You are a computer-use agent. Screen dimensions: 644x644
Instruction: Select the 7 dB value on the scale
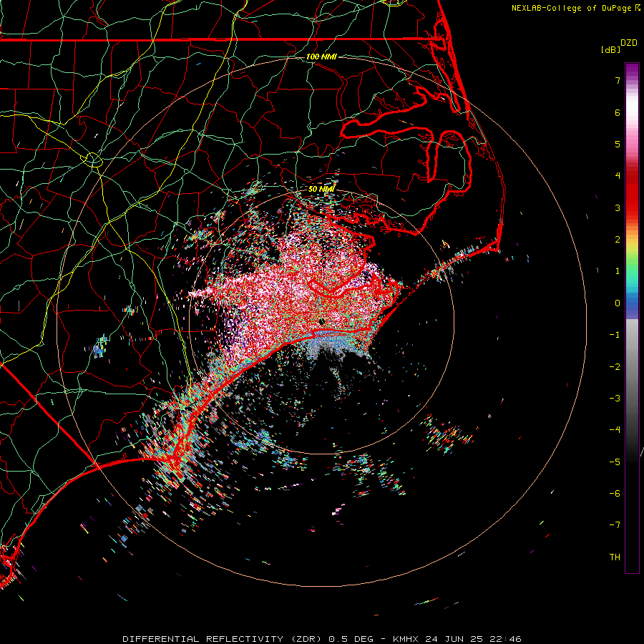point(618,80)
